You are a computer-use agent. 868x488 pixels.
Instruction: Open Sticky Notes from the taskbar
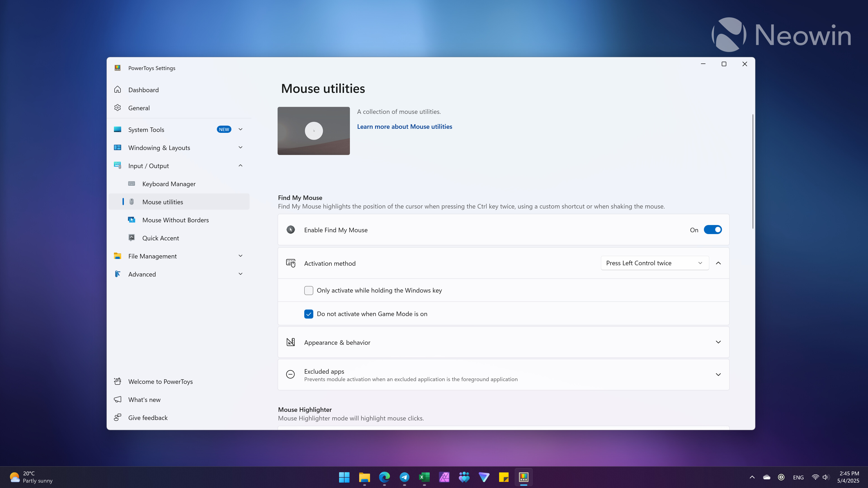pyautogui.click(x=504, y=477)
